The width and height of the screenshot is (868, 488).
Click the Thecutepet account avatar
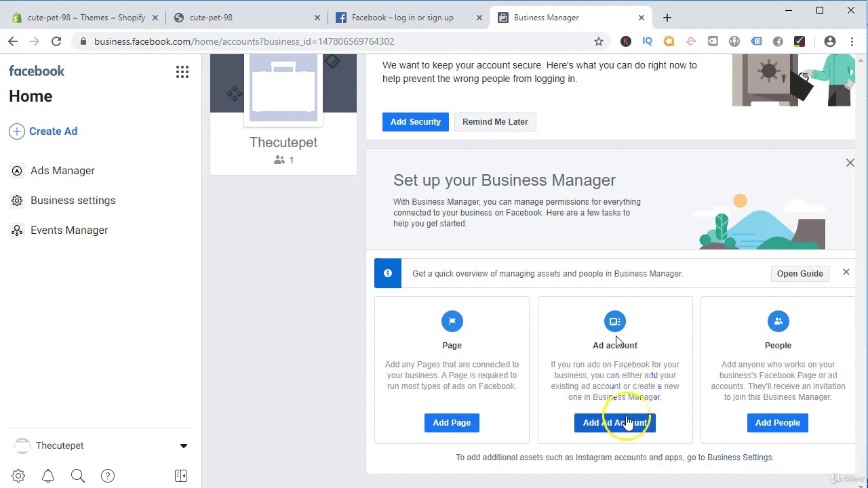click(x=22, y=446)
